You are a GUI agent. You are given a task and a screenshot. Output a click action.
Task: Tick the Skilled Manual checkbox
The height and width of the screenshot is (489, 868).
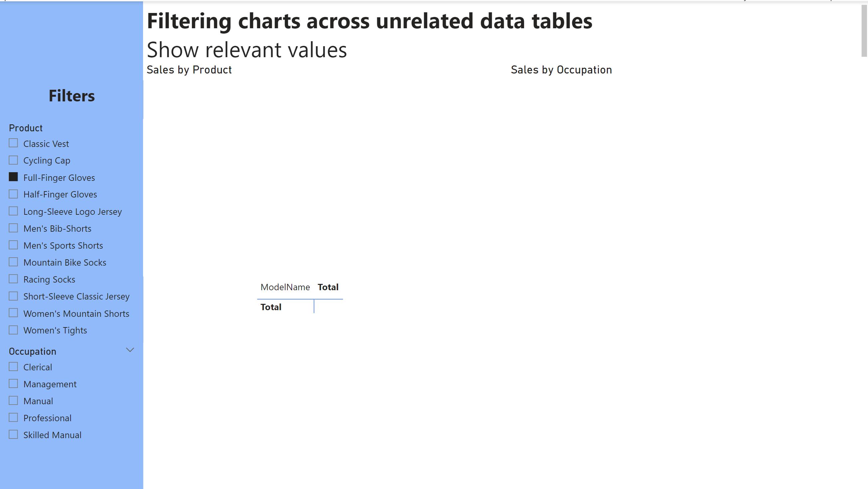[13, 434]
